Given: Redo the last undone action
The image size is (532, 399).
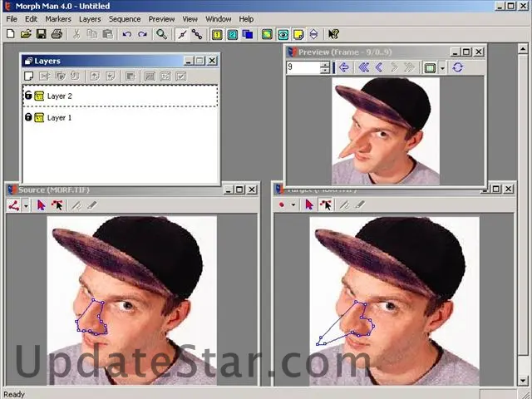Looking at the screenshot, I should click(x=142, y=34).
